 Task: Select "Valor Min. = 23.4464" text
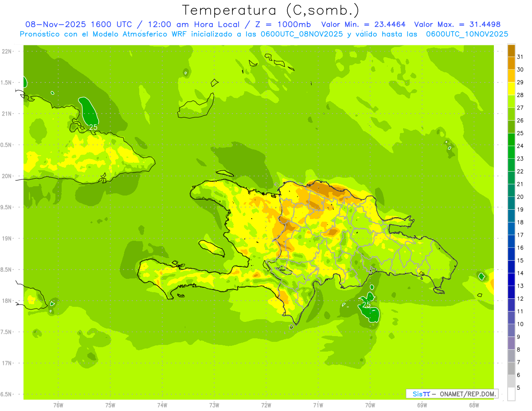point(364,24)
